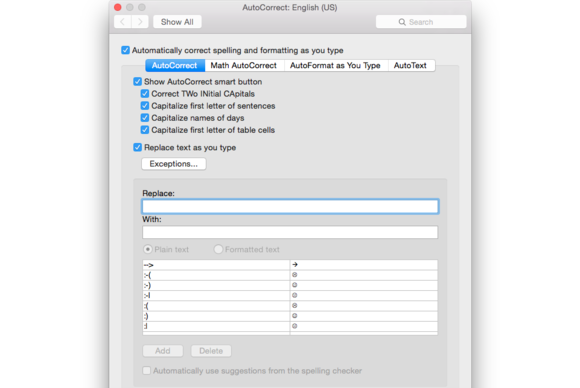This screenshot has height=388, width=580.
Task: Disable Replace text as you type
Action: [x=138, y=147]
